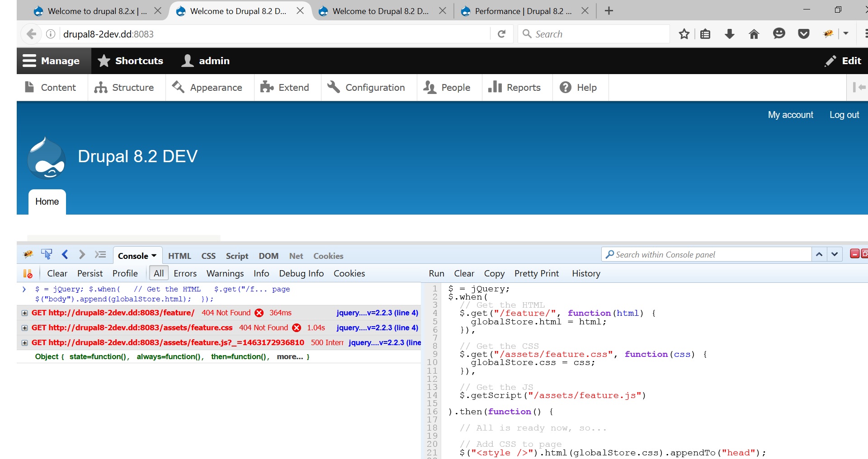
Task: Open the My account link
Action: 790,115
